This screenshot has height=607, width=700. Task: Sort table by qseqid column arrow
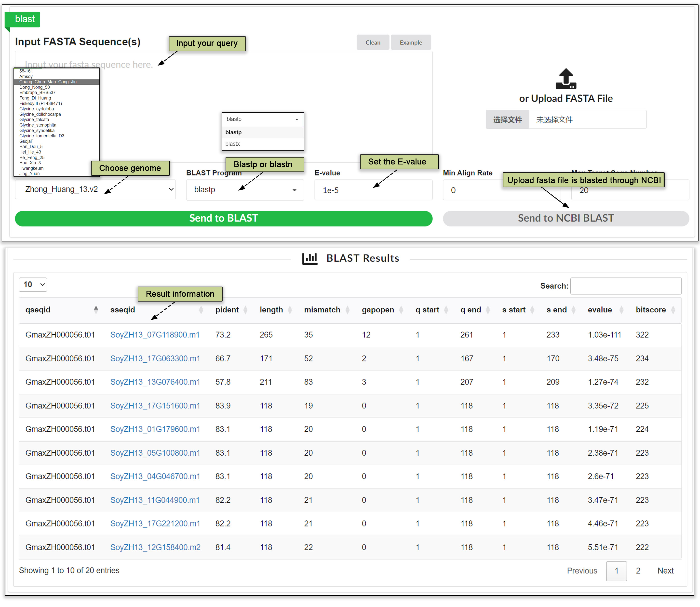tap(96, 310)
